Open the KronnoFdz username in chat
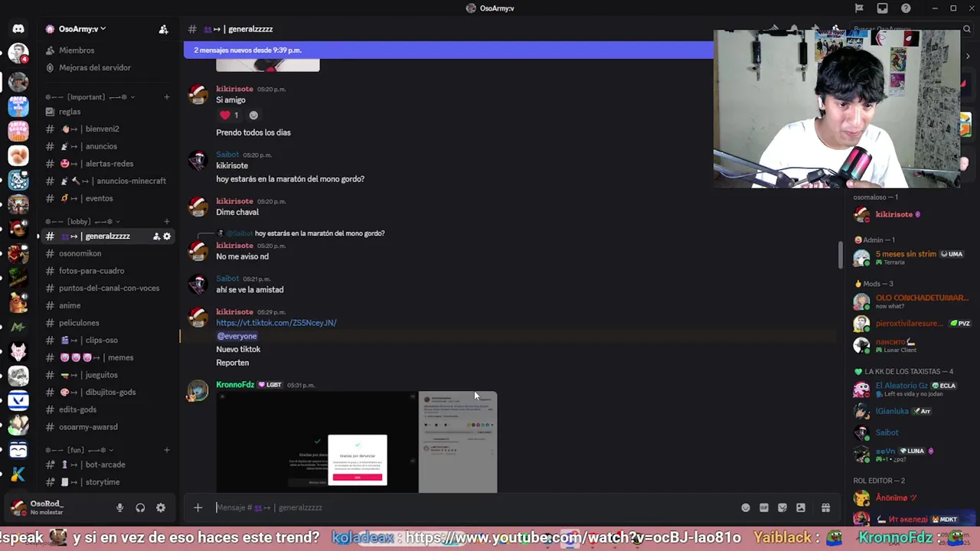The height and width of the screenshot is (551, 980). [235, 385]
